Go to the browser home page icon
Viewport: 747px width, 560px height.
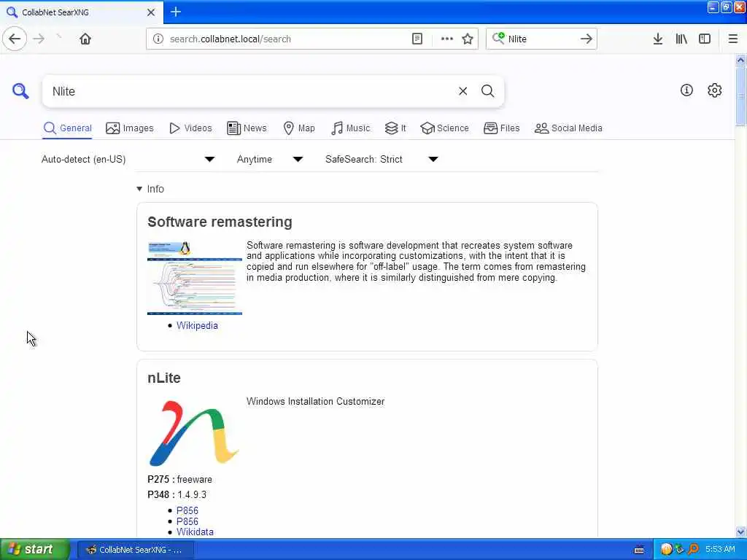point(85,39)
